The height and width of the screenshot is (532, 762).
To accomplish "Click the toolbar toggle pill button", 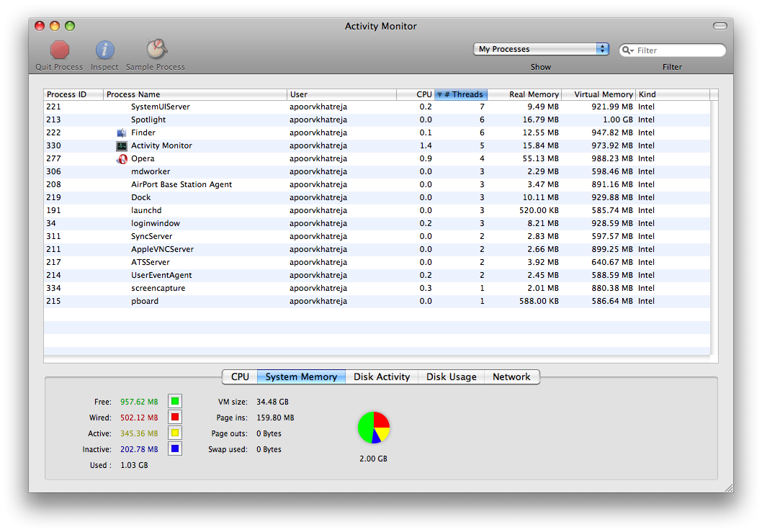I will tap(720, 26).
